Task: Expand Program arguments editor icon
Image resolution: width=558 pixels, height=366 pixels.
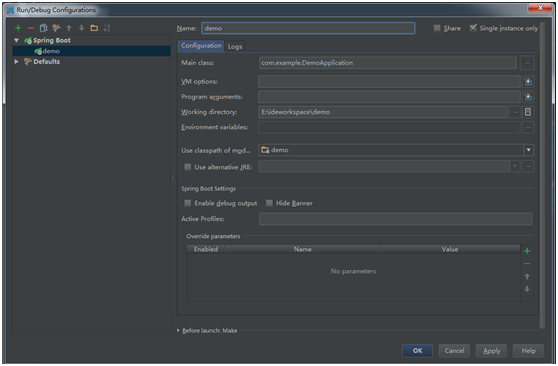Action: tap(528, 97)
